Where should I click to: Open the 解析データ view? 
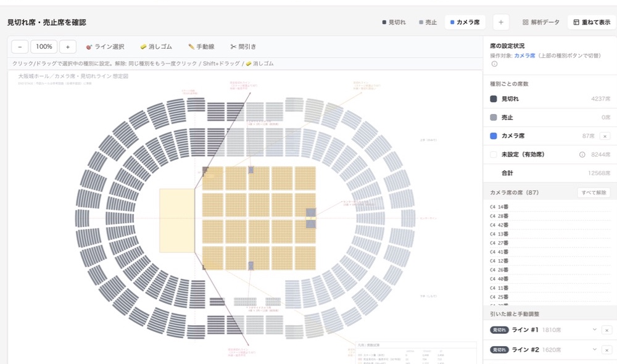tap(540, 22)
